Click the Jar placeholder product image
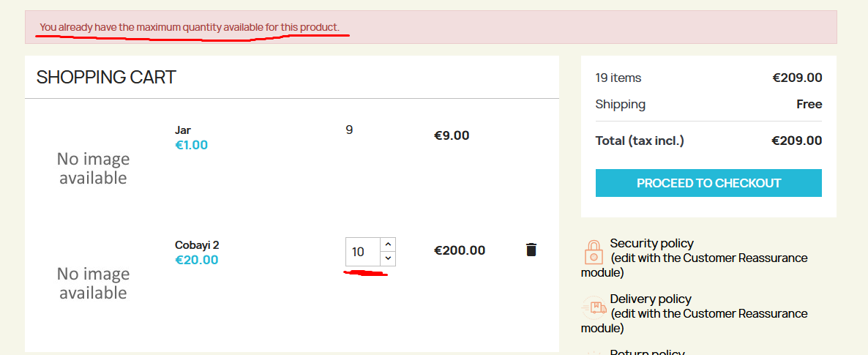 (x=93, y=168)
